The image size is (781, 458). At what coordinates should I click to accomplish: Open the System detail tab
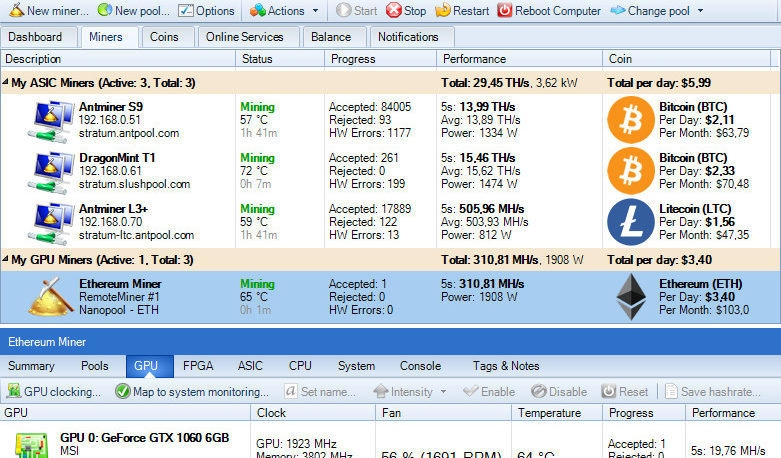coord(356,366)
